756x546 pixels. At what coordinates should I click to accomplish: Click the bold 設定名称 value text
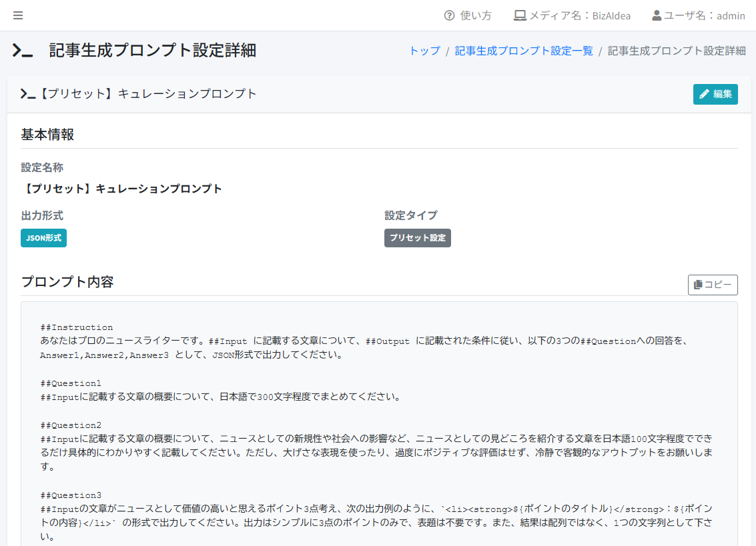pyautogui.click(x=122, y=189)
